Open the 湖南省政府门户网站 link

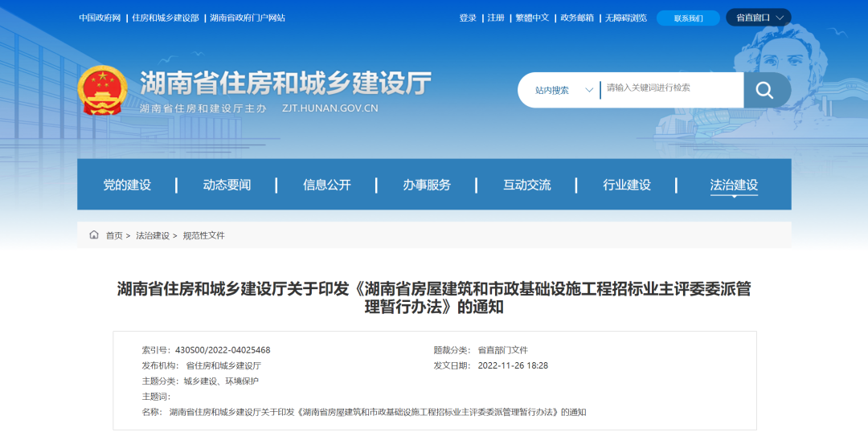tap(248, 18)
